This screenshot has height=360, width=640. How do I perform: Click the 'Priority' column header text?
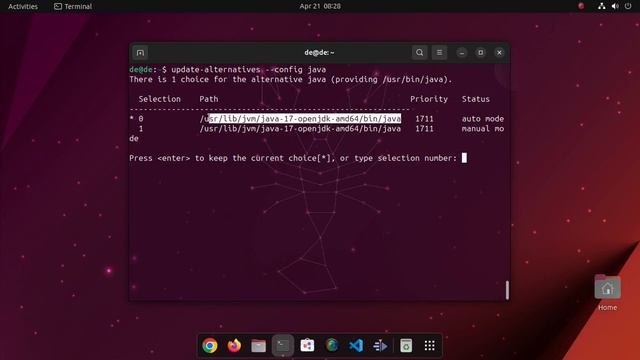pyautogui.click(x=429, y=99)
